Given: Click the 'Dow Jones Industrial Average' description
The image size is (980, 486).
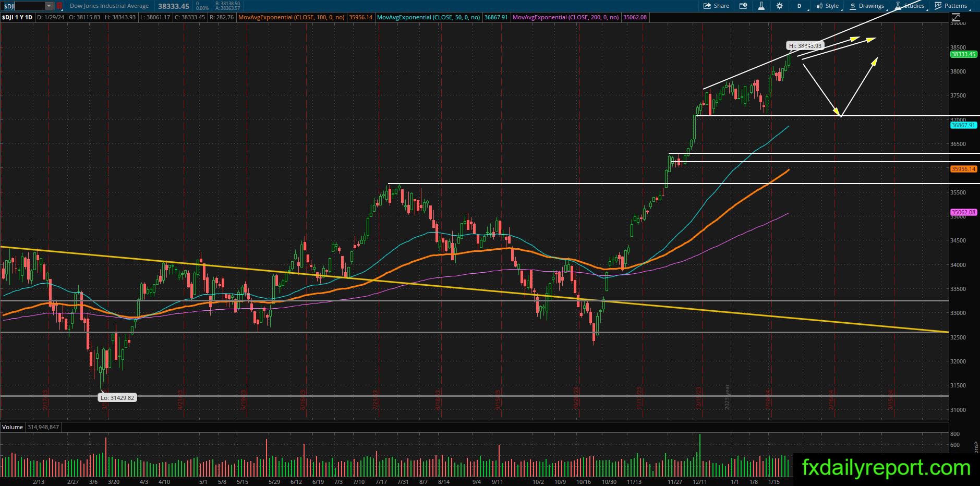Looking at the screenshot, I should [109, 6].
